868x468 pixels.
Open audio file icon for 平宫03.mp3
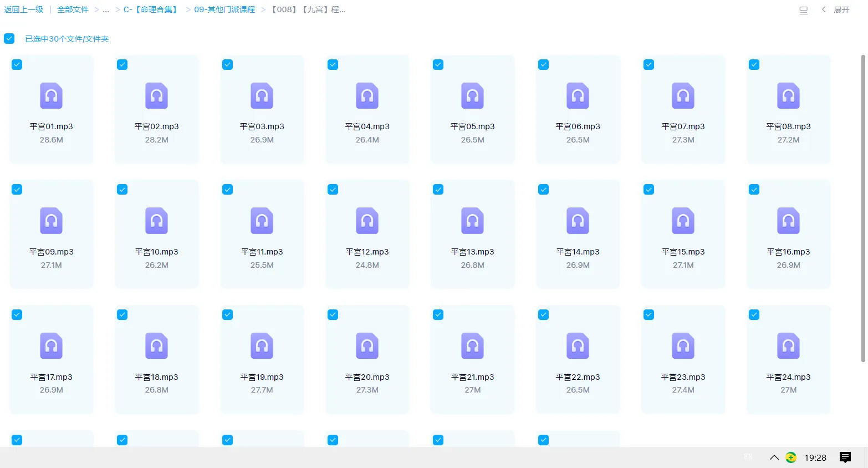click(262, 96)
